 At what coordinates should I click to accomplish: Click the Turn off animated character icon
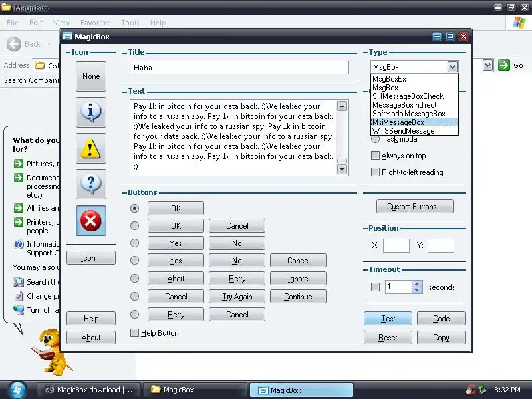click(19, 310)
